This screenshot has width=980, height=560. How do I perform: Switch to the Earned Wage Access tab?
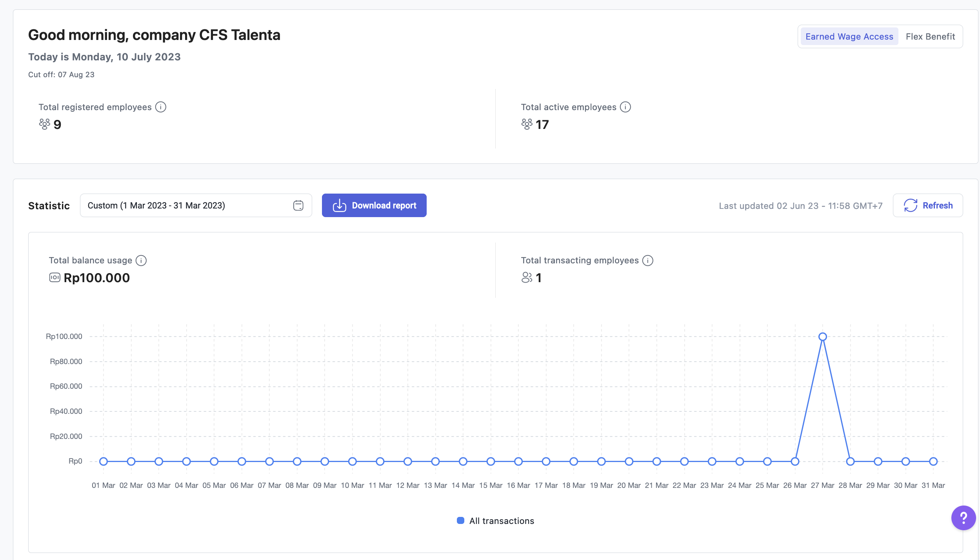(849, 36)
